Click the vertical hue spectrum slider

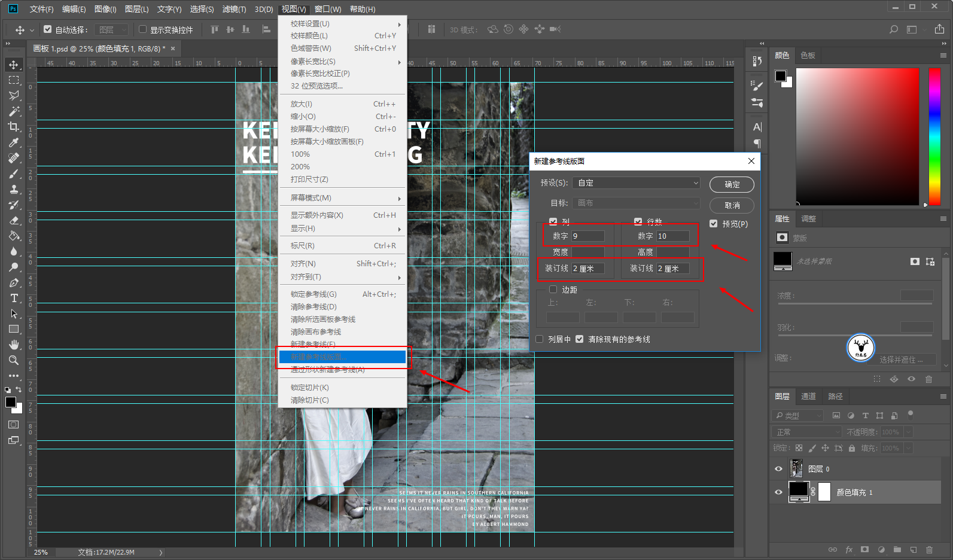[x=934, y=136]
